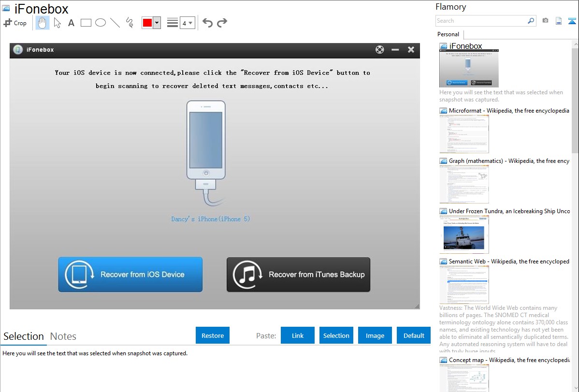Close the iFonebox window
This screenshot has width=579, height=392.
[x=411, y=49]
